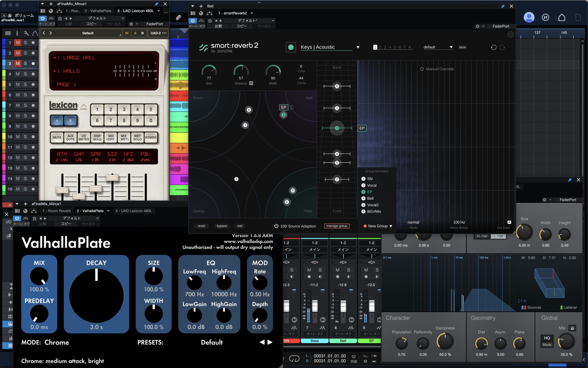Open Keys | Acoustic profile dropdown
This screenshot has height=368, width=588.
[x=358, y=47]
